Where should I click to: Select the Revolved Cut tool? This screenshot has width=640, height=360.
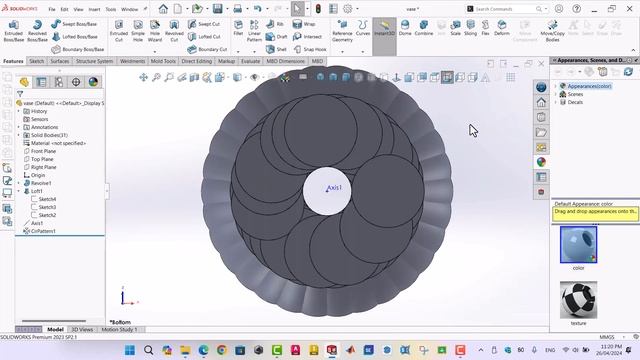coord(174,31)
